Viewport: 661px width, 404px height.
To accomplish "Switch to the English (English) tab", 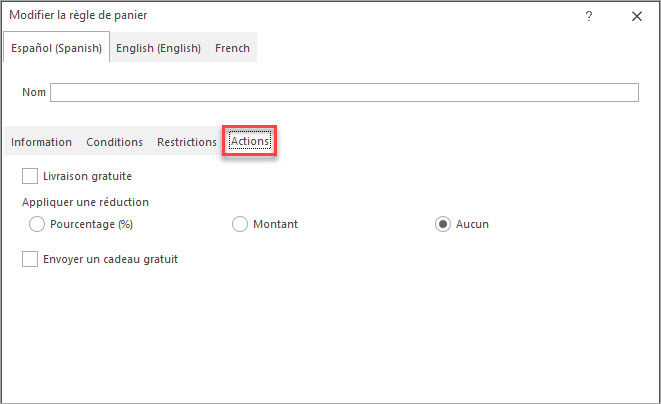I will click(159, 48).
